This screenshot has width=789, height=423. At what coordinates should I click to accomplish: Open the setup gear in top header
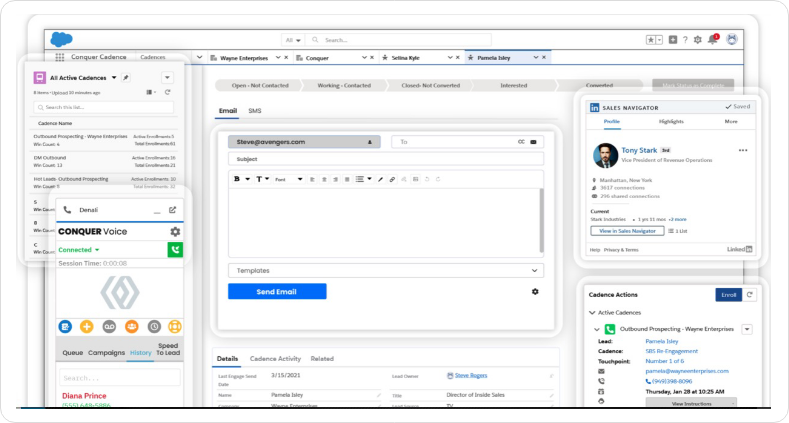click(697, 40)
